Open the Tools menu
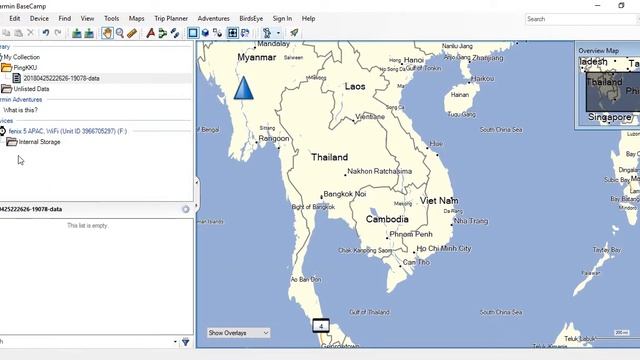The height and width of the screenshot is (360, 640). tap(111, 19)
